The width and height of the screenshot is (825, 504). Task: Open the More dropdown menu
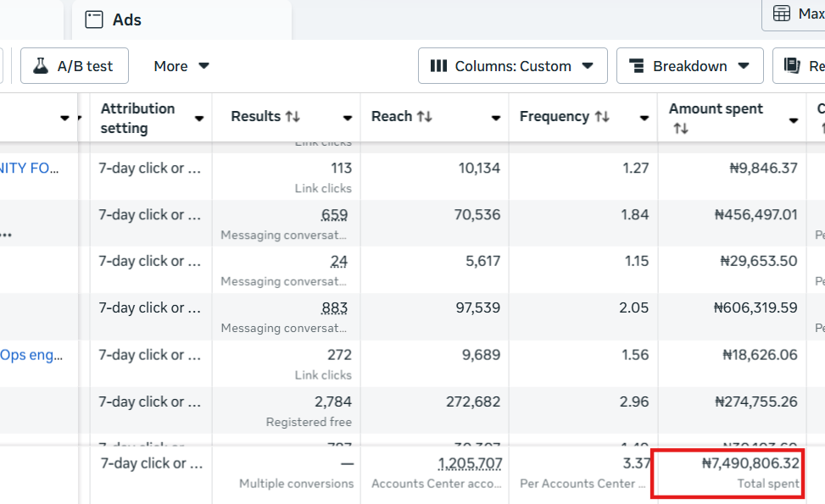coord(181,66)
